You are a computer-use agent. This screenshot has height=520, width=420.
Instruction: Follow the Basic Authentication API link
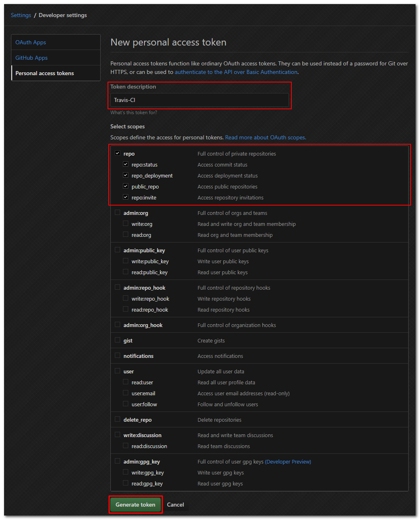click(x=236, y=72)
